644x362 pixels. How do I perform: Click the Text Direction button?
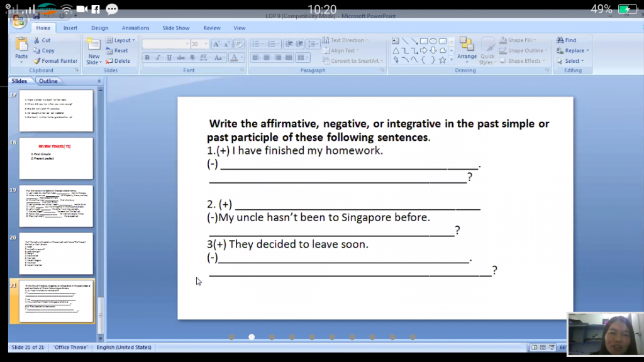[x=346, y=40]
